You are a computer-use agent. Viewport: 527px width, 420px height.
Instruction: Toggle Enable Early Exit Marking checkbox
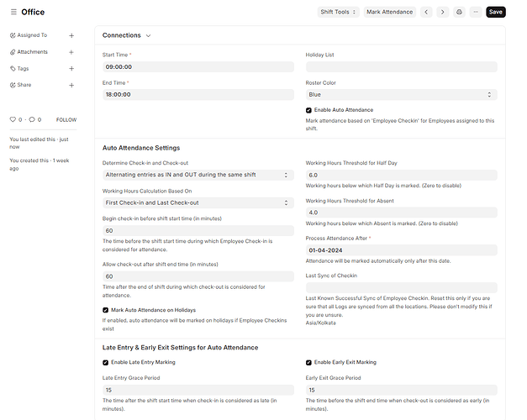(308, 363)
